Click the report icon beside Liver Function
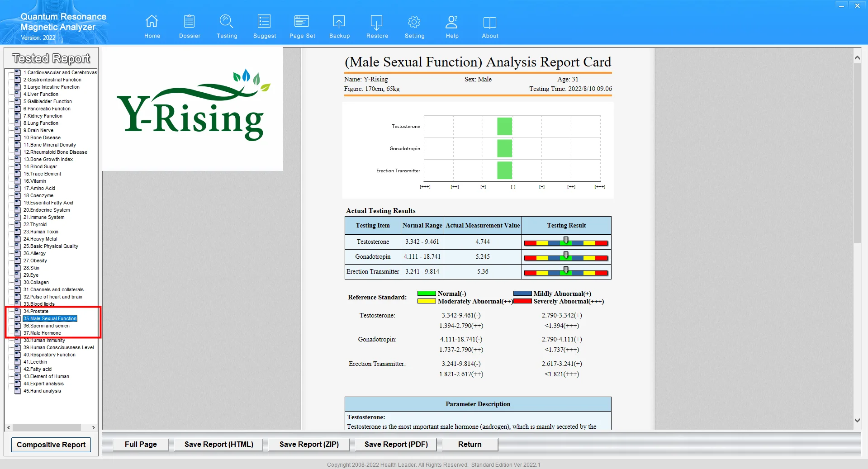The width and height of the screenshot is (868, 469). point(18,94)
